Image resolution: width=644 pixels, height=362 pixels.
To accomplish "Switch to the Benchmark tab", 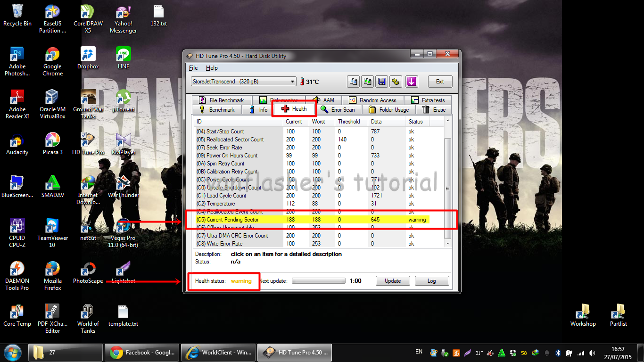I will pos(217,110).
